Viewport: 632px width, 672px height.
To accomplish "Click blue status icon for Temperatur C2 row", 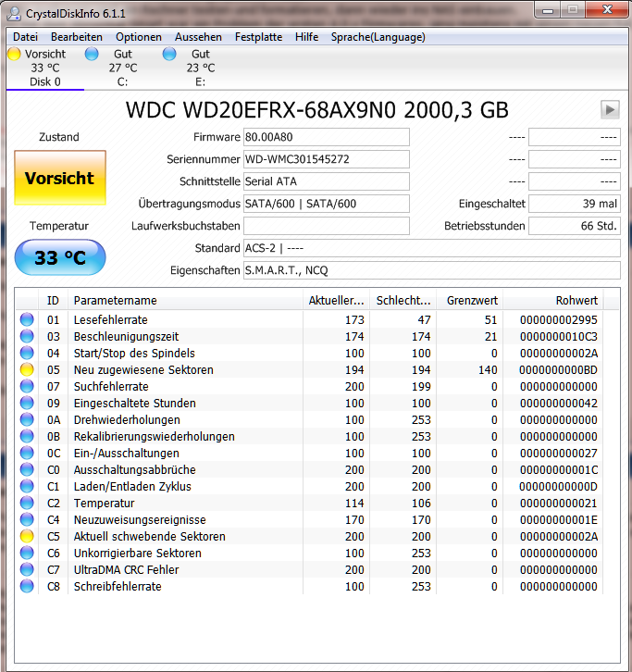I will pos(27,503).
